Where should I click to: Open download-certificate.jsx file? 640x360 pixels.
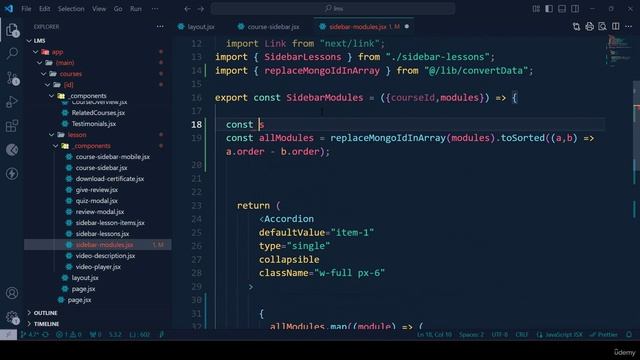click(x=109, y=179)
